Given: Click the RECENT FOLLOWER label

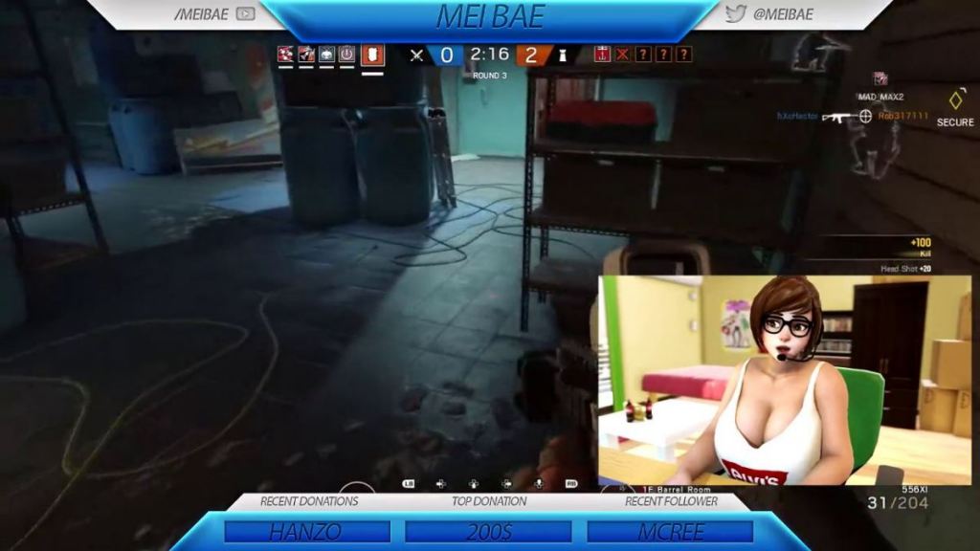Looking at the screenshot, I should (x=671, y=501).
